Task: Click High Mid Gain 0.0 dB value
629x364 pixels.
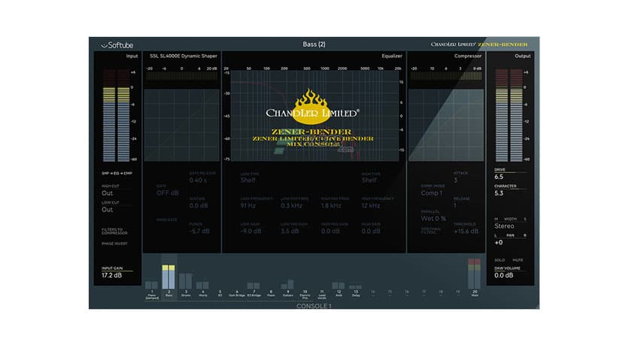Action: click(x=330, y=232)
